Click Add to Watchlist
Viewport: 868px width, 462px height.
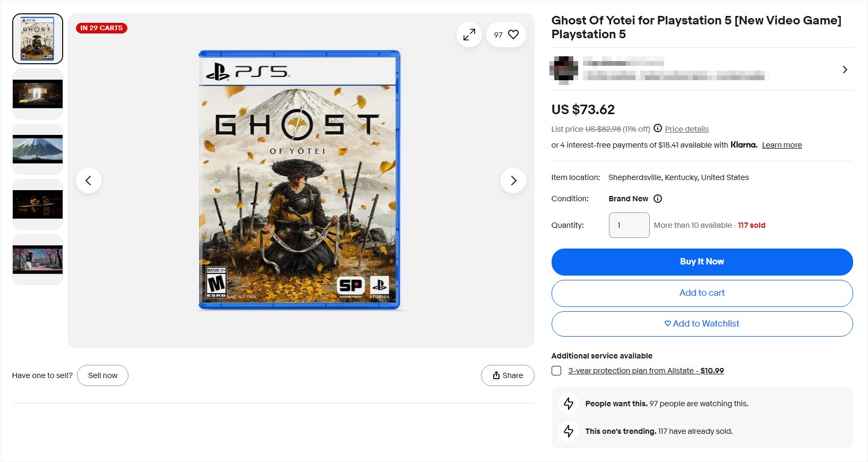(x=702, y=323)
